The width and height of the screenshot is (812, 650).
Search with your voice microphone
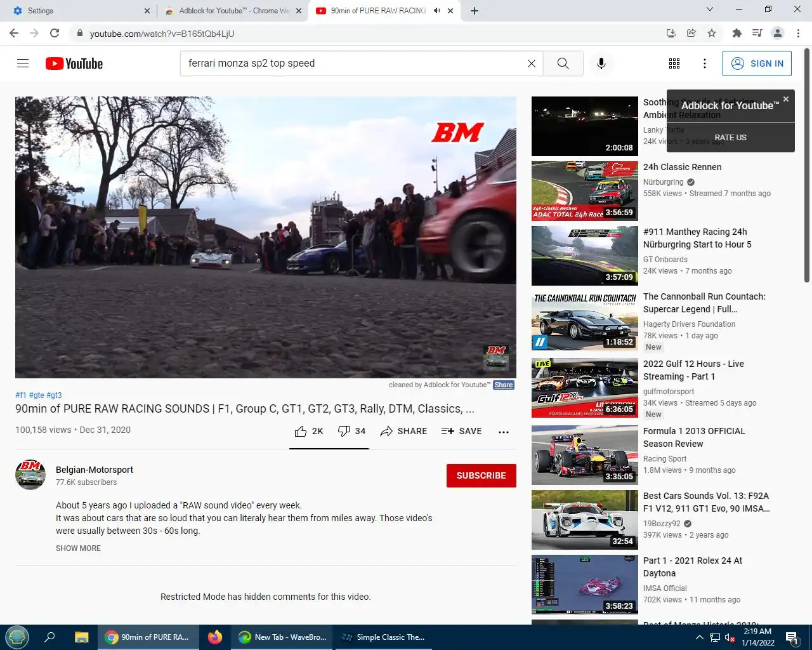[601, 63]
